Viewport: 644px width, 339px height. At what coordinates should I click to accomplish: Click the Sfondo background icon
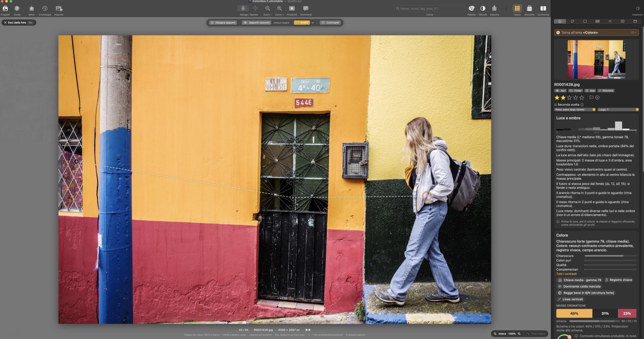coord(483,8)
